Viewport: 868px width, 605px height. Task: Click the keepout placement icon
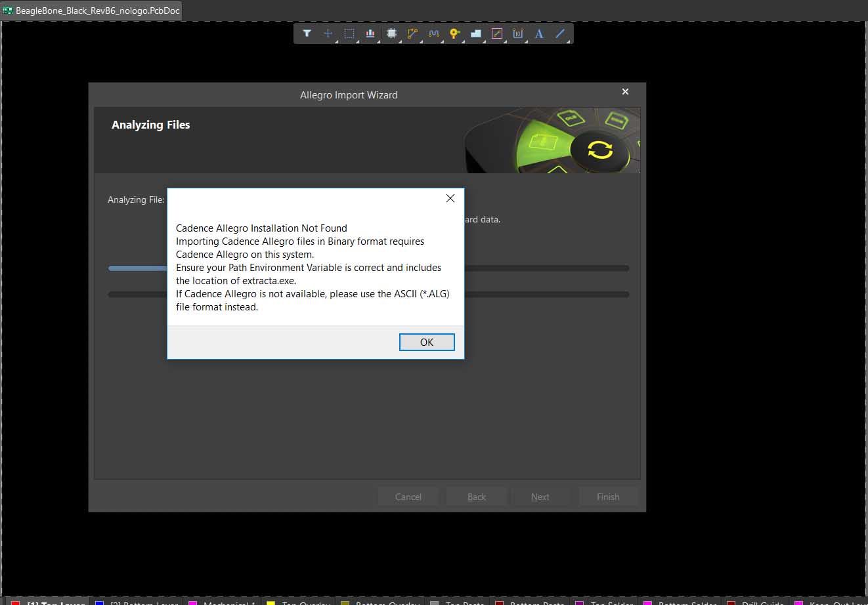click(x=497, y=33)
